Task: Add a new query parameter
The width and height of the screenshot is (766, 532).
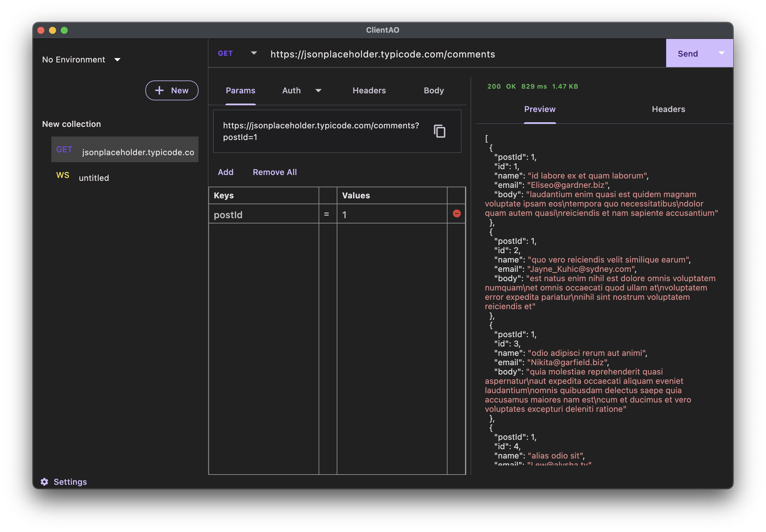Action: click(x=226, y=172)
